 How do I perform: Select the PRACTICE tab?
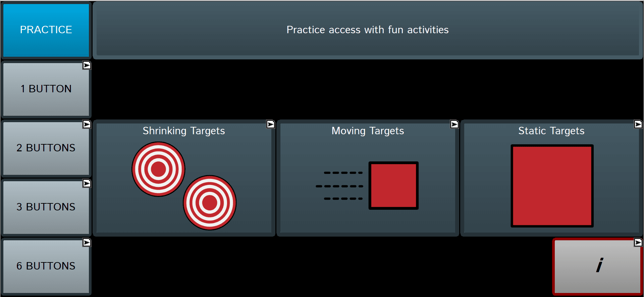[x=46, y=30]
